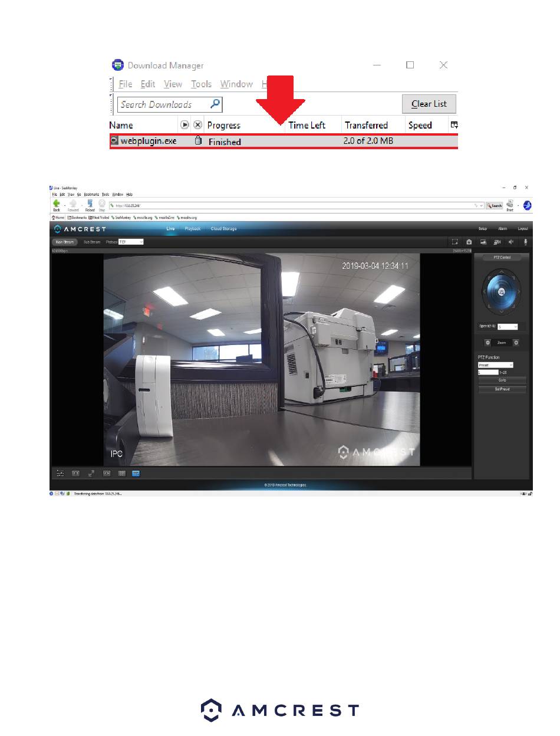Zoom out with minus button
This screenshot has height=736, width=560.
click(487, 343)
